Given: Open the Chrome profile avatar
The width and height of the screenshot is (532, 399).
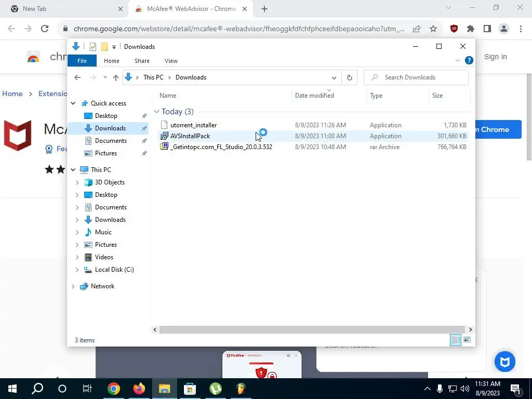Looking at the screenshot, I should pyautogui.click(x=504, y=29).
